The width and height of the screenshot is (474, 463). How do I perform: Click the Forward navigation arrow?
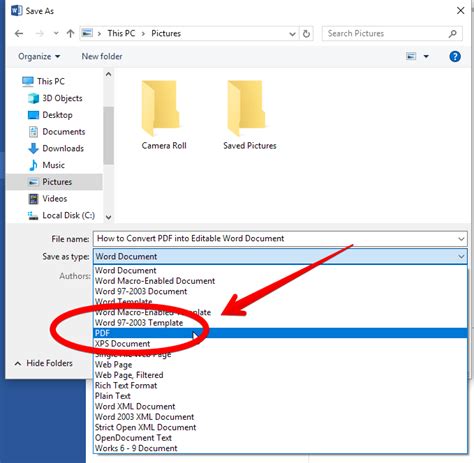39,33
